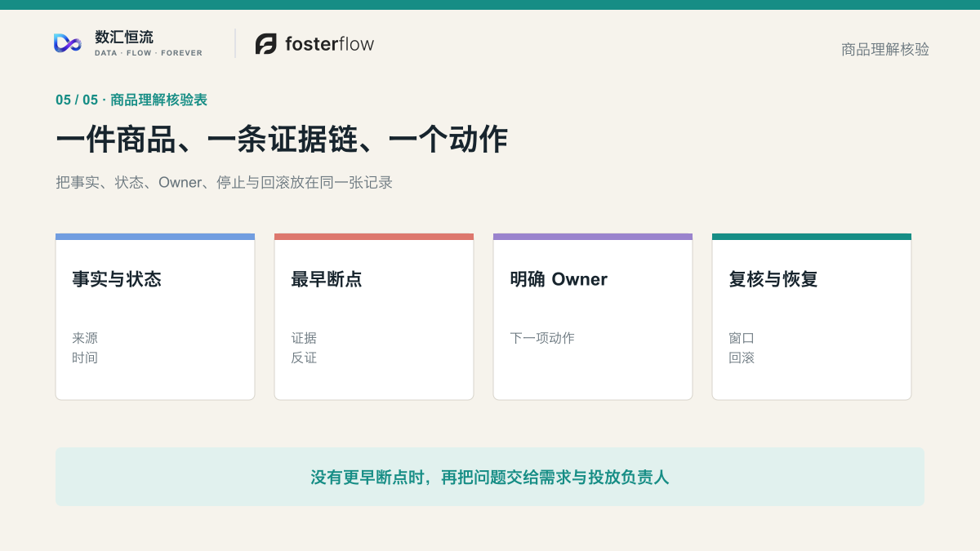This screenshot has height=551, width=980.
Task: Click the 商品理解核验 header label
Action: (x=885, y=49)
